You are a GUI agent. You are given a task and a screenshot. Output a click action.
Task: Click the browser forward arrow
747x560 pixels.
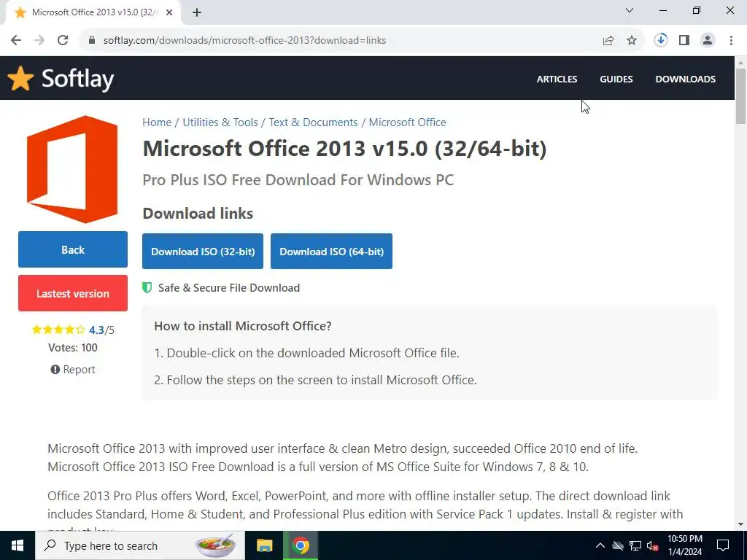click(x=39, y=41)
